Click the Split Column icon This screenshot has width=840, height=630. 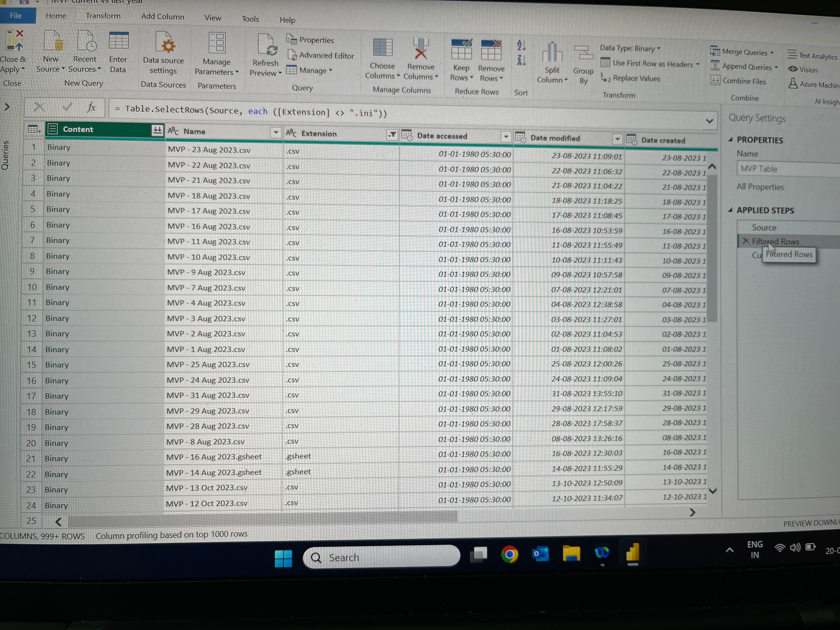tap(552, 52)
